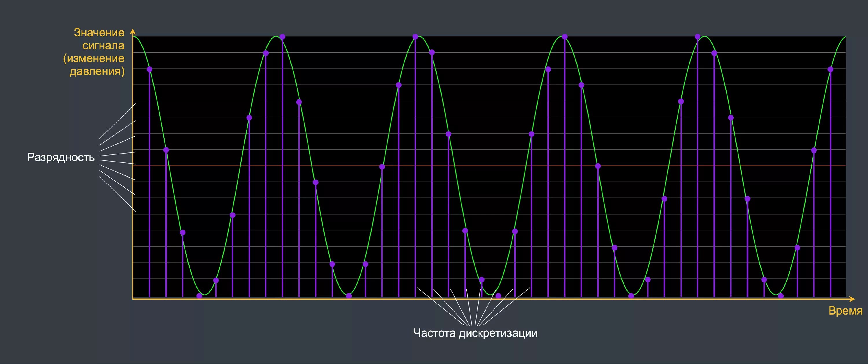Click the time axis arrowhead at right

[852, 299]
